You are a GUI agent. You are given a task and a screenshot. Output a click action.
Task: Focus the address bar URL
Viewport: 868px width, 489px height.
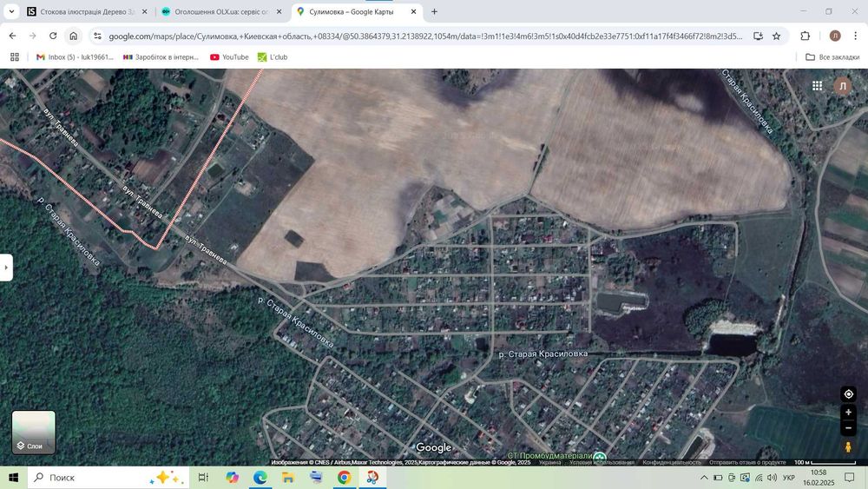click(x=425, y=36)
